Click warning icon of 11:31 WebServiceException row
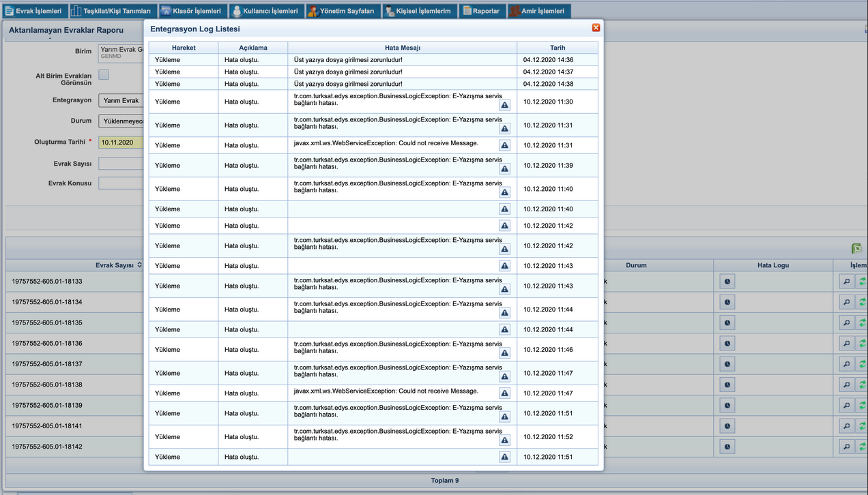Viewport: 868px width, 495px height. 505,145
